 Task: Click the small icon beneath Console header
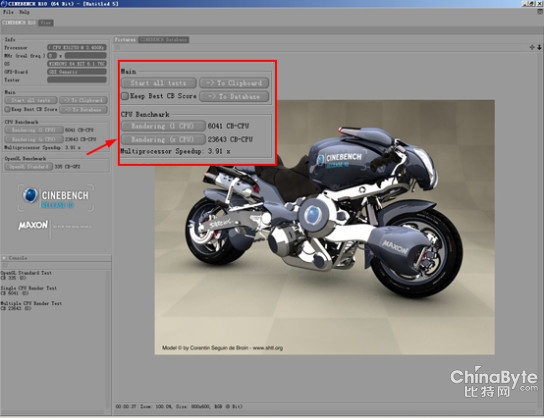tap(5, 265)
